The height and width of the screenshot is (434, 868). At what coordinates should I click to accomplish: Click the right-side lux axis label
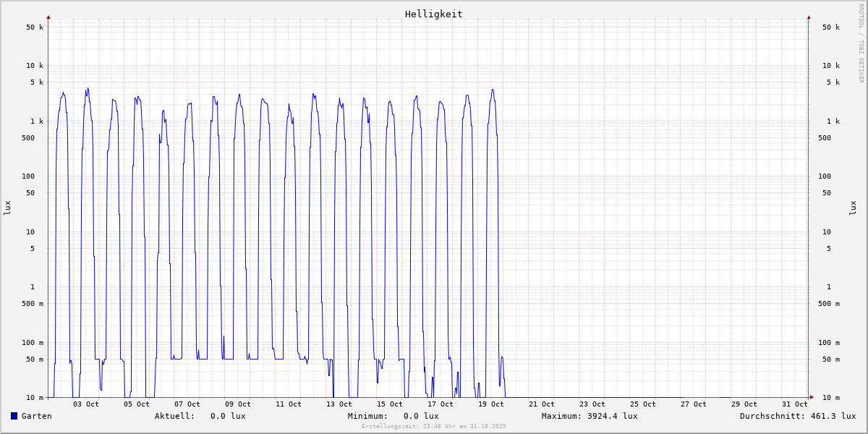click(x=853, y=208)
